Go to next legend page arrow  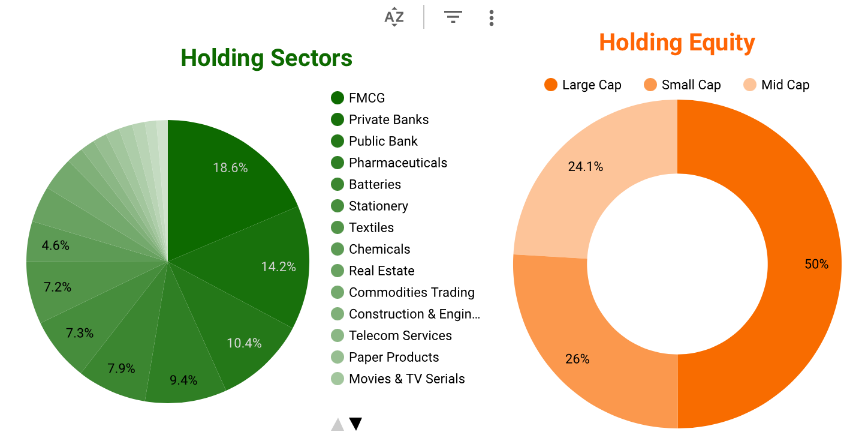click(x=355, y=424)
